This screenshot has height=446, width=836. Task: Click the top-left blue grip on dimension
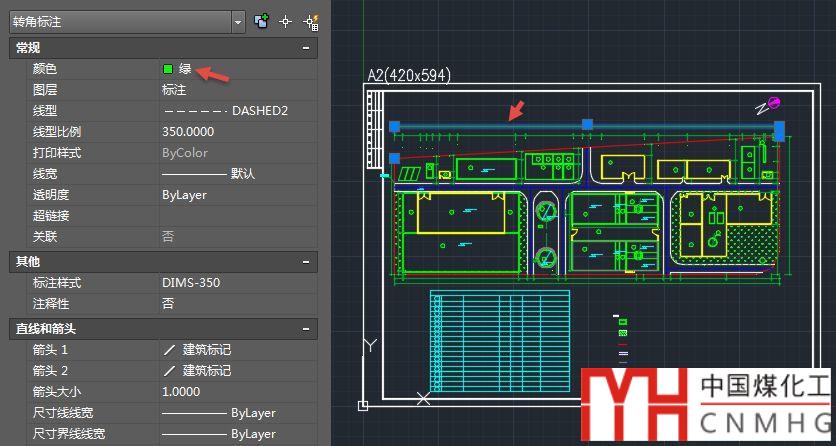tap(394, 126)
